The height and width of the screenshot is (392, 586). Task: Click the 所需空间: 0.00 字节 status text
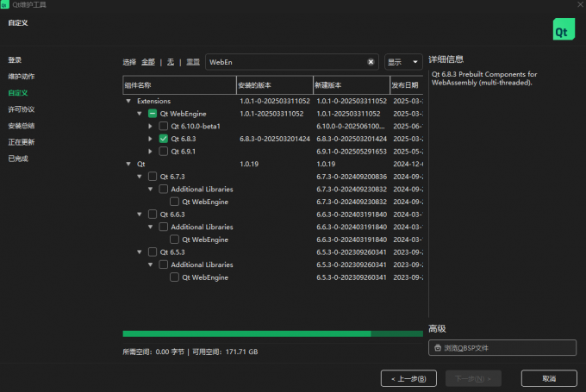[x=153, y=352]
